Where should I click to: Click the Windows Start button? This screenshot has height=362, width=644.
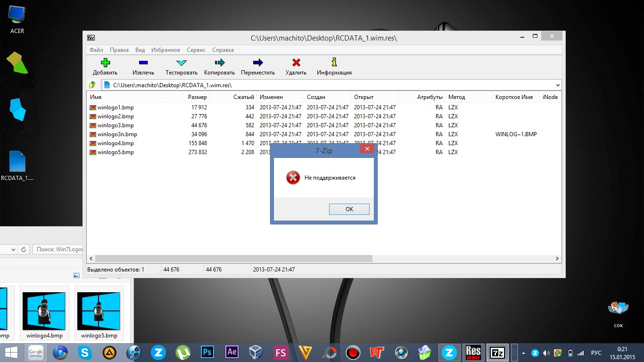(11, 353)
